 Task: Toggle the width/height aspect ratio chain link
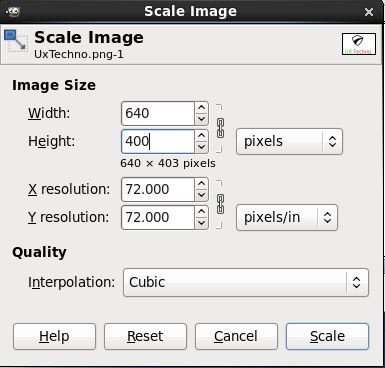[x=220, y=128]
